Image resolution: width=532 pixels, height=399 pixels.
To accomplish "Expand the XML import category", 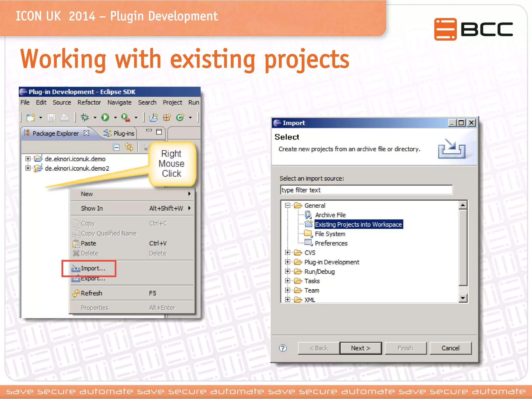I will coord(287,300).
